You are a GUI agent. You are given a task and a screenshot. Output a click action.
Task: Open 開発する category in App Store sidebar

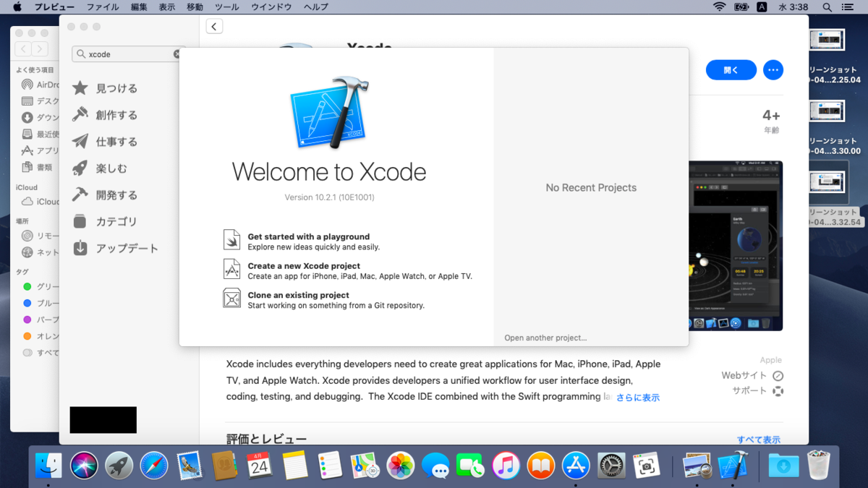click(106, 195)
